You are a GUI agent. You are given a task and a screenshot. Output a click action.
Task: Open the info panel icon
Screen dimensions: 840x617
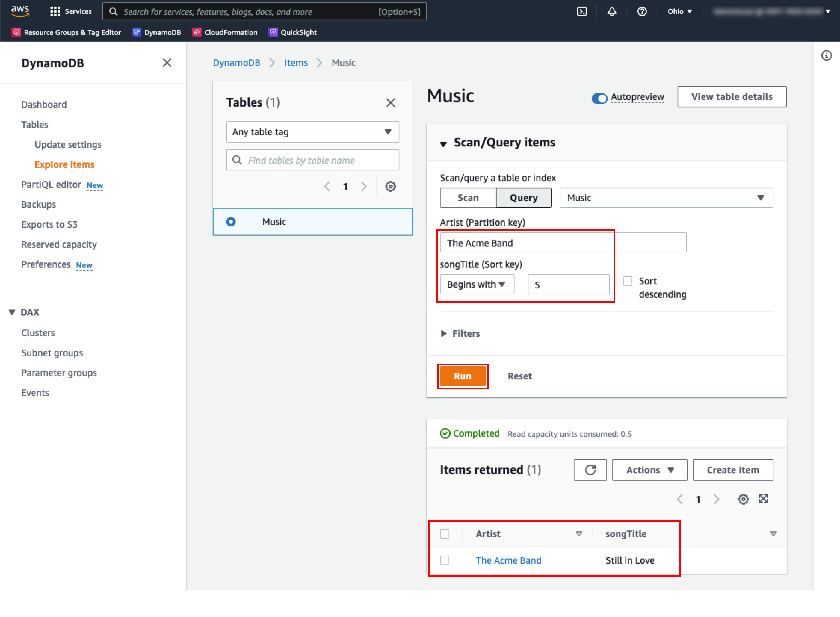[827, 56]
